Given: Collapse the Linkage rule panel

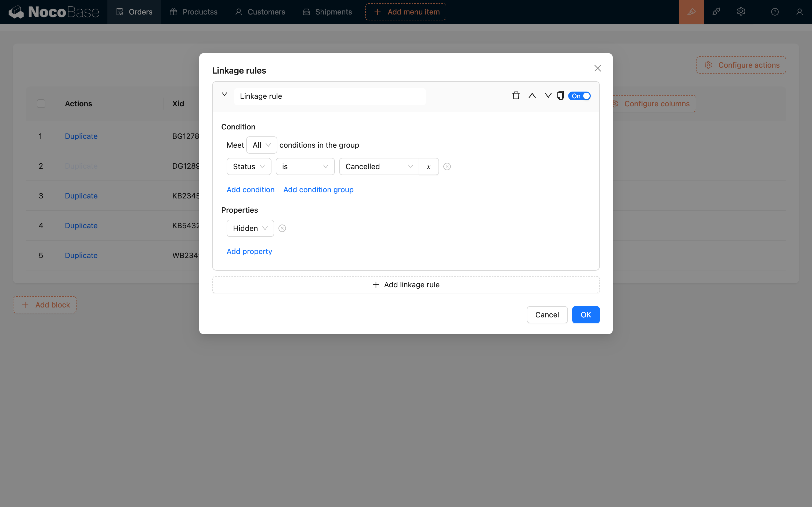Looking at the screenshot, I should pos(225,95).
